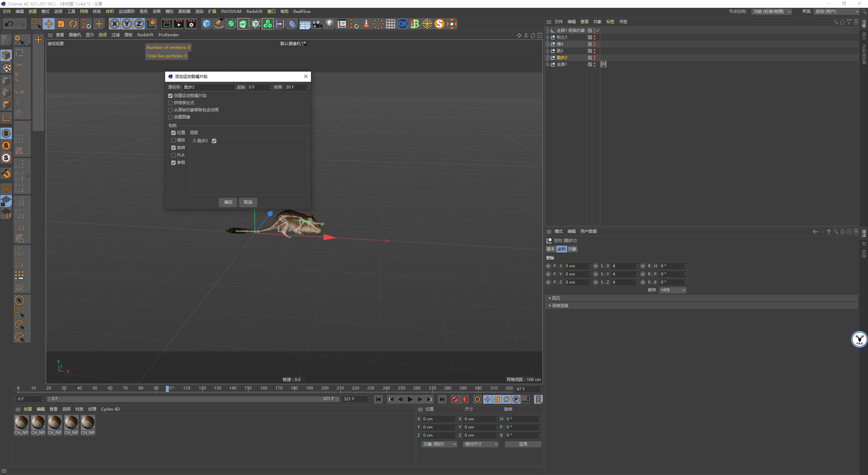Check the 缩放 option in dialog
This screenshot has height=475, width=868.
(x=174, y=140)
